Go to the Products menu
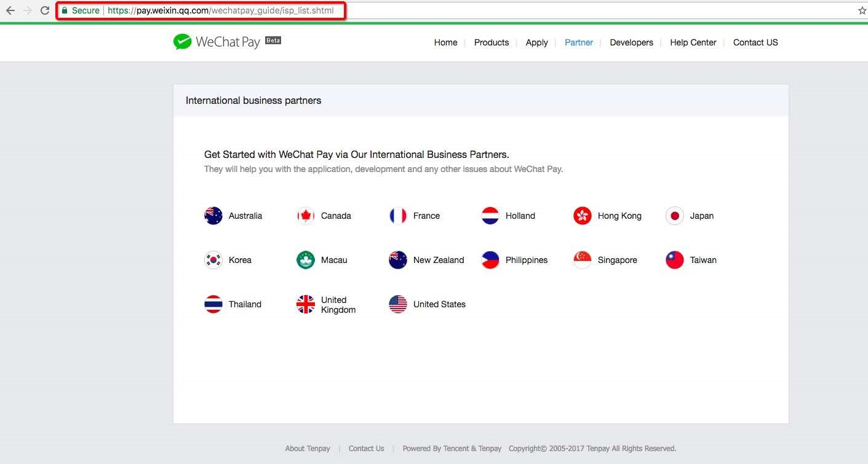 (x=492, y=42)
